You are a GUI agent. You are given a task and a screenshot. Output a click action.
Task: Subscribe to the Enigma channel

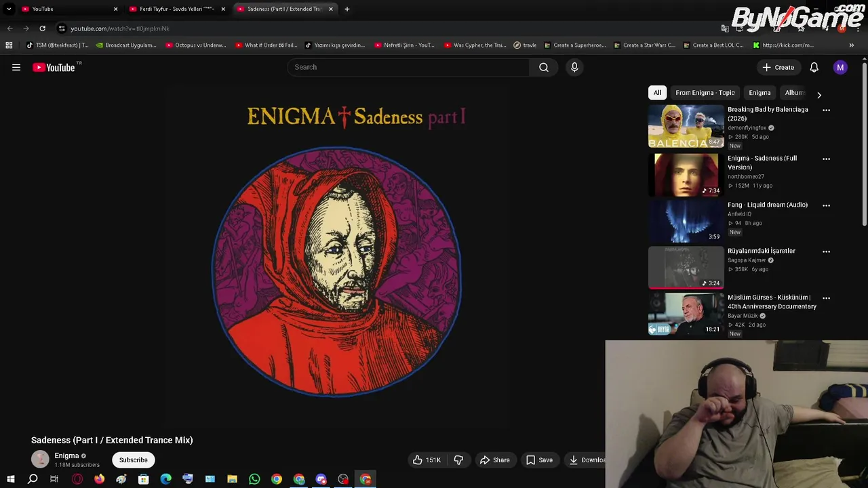click(x=134, y=460)
